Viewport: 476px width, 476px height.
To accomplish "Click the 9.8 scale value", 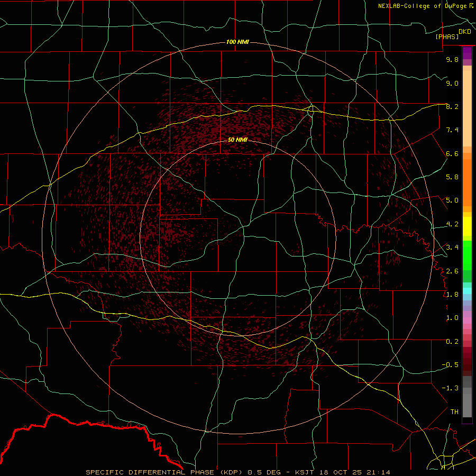I will coord(452,59).
